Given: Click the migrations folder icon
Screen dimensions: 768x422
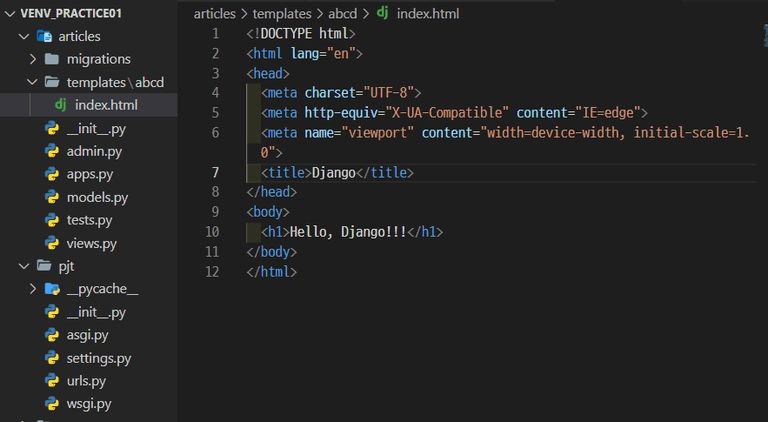Looking at the screenshot, I should pyautogui.click(x=52, y=59).
